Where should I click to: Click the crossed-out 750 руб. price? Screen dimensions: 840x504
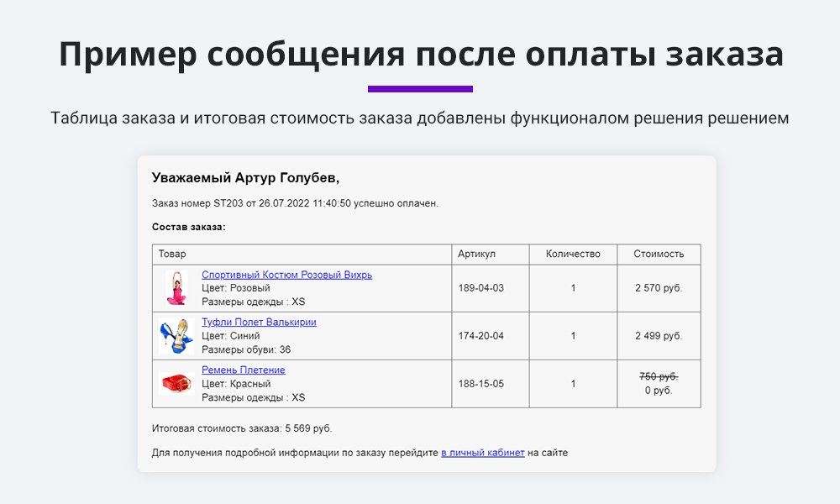tap(657, 376)
